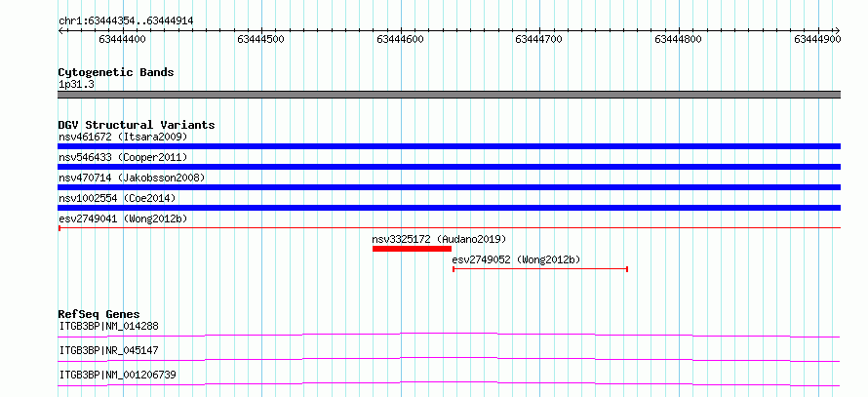Click ruler position label 63444700

click(x=538, y=39)
